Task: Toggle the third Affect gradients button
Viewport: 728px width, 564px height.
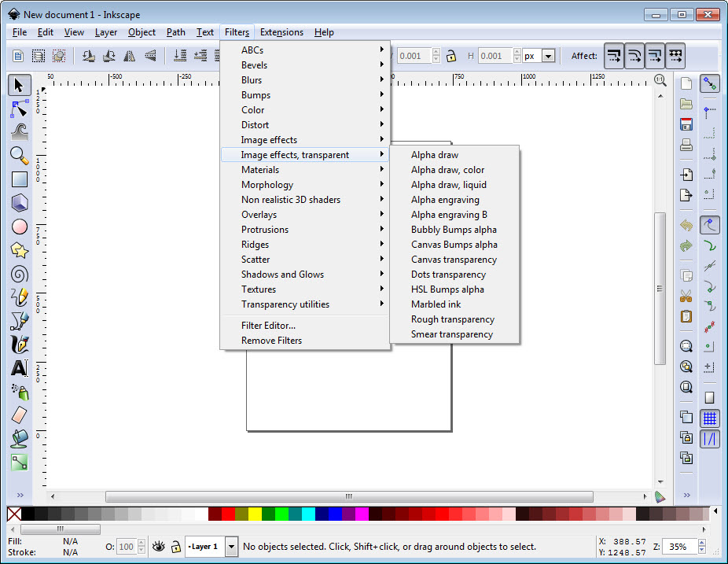Action: (655, 56)
